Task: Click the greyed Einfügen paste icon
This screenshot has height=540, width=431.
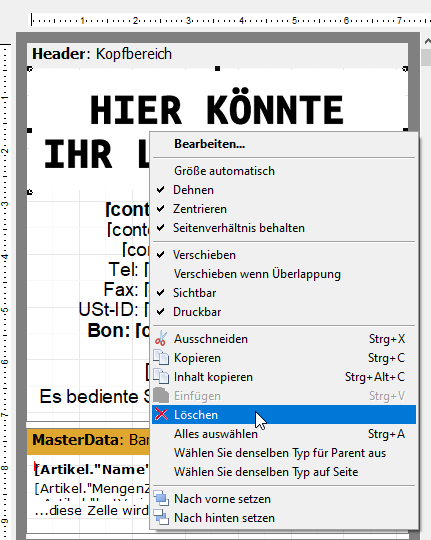Action: 161,396
